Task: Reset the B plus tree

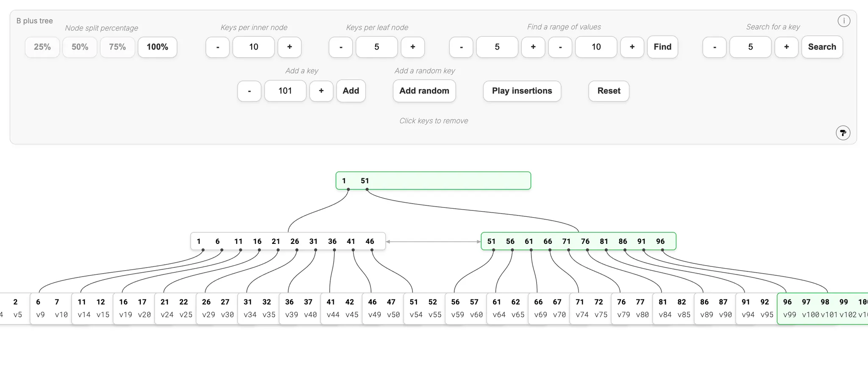Action: pyautogui.click(x=609, y=91)
